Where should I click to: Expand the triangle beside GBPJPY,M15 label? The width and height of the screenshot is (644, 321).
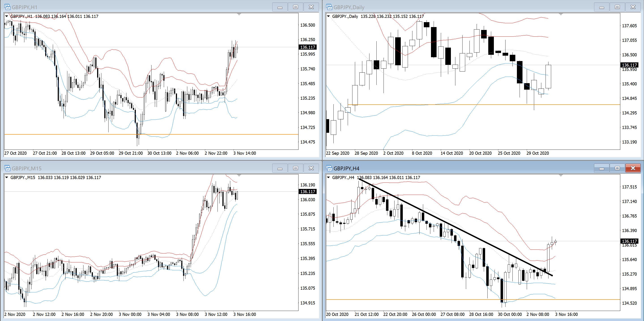click(x=7, y=177)
